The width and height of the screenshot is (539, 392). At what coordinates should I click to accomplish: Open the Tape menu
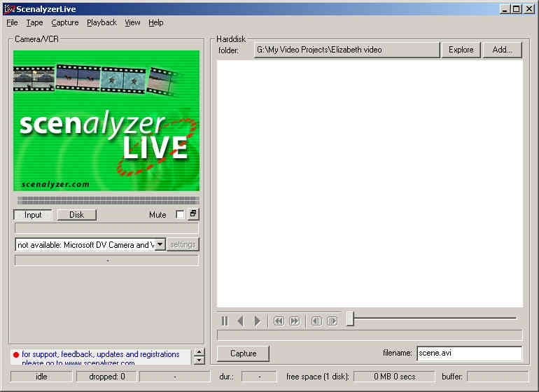coord(34,22)
